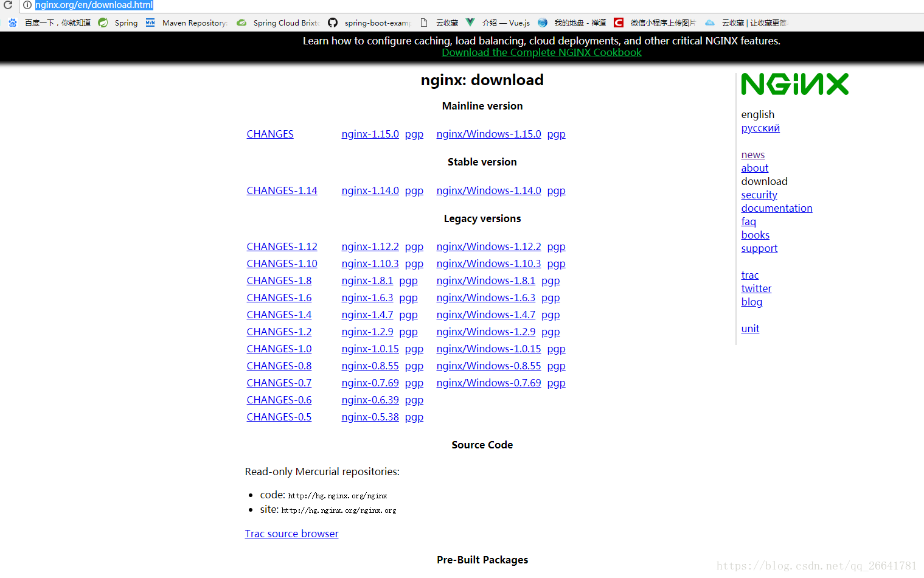
Task: Download nginx-0.6.39
Action: [x=370, y=400]
